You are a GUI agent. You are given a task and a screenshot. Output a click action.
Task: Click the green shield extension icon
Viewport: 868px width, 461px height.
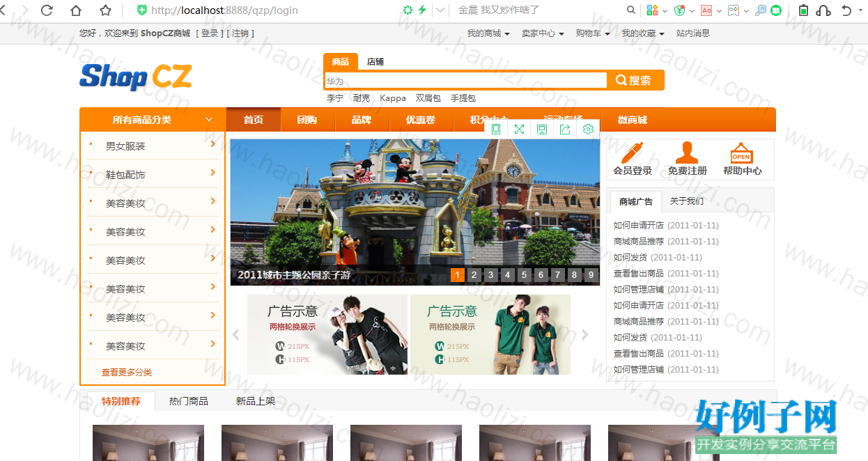[679, 10]
